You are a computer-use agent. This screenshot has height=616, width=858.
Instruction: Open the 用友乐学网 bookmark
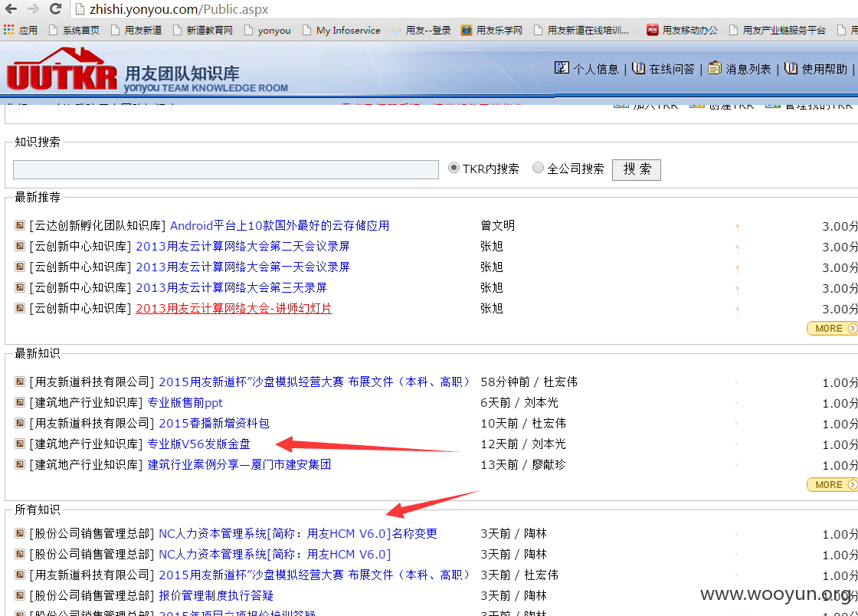[491, 30]
